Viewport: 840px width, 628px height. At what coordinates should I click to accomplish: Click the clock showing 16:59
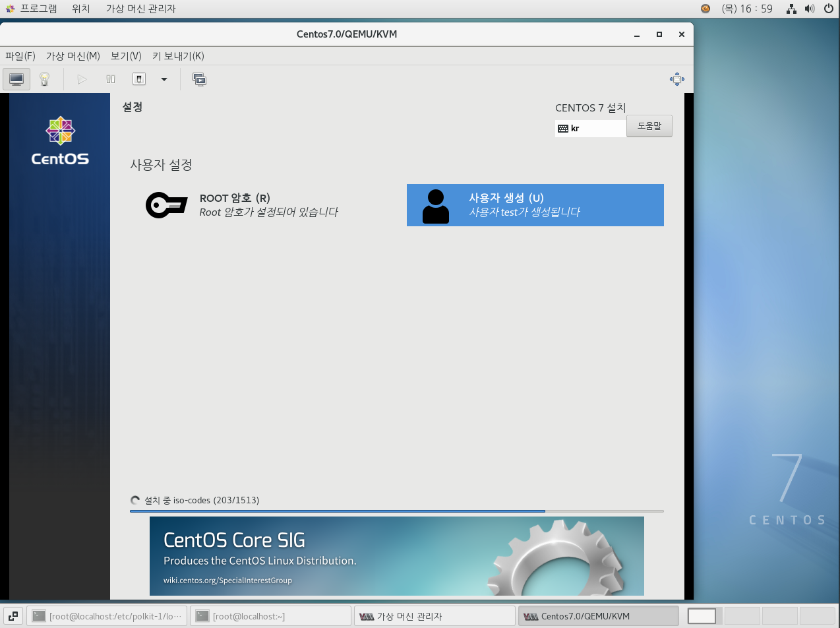[747, 9]
